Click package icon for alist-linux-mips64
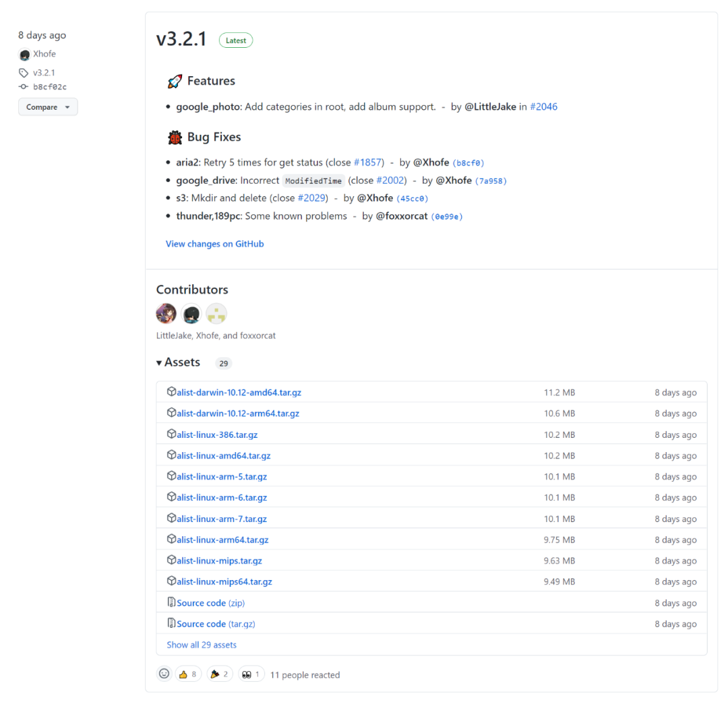This screenshot has height=704, width=728. (x=171, y=581)
